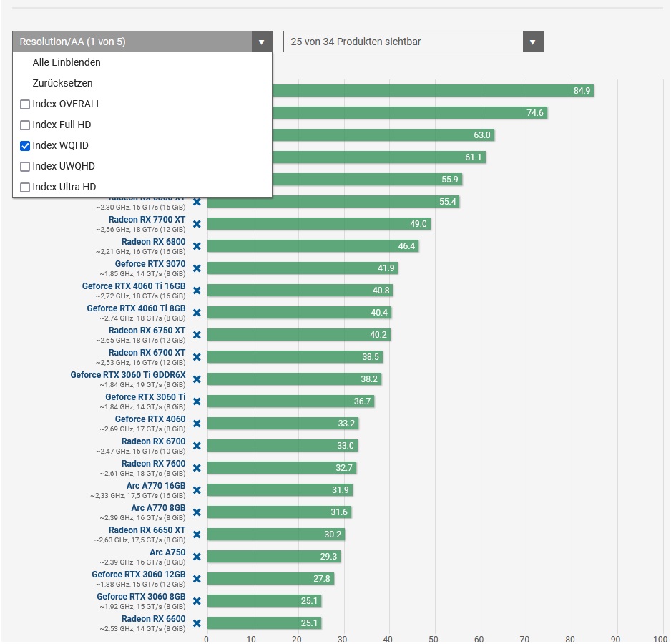Viewport: 671px width, 644px height.
Task: Choose 'Zurücksetzen' in the dropdown
Action: click(62, 83)
